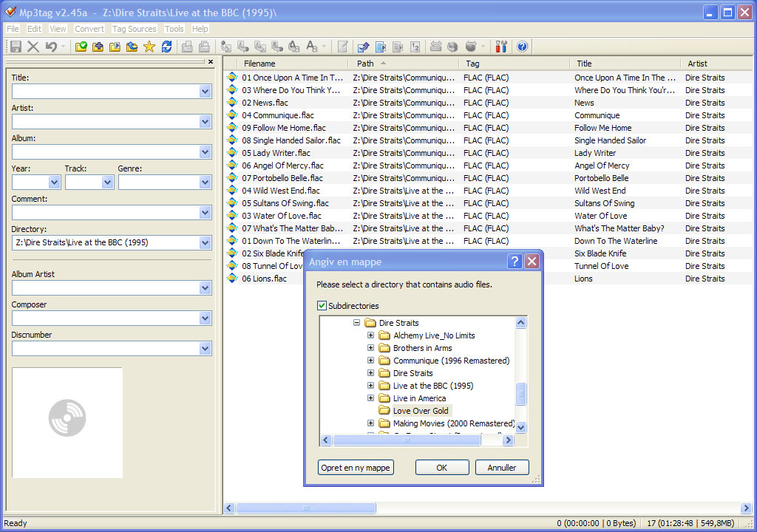Sort by the Path column header
Viewport: 757px width, 532px height.
(x=404, y=64)
